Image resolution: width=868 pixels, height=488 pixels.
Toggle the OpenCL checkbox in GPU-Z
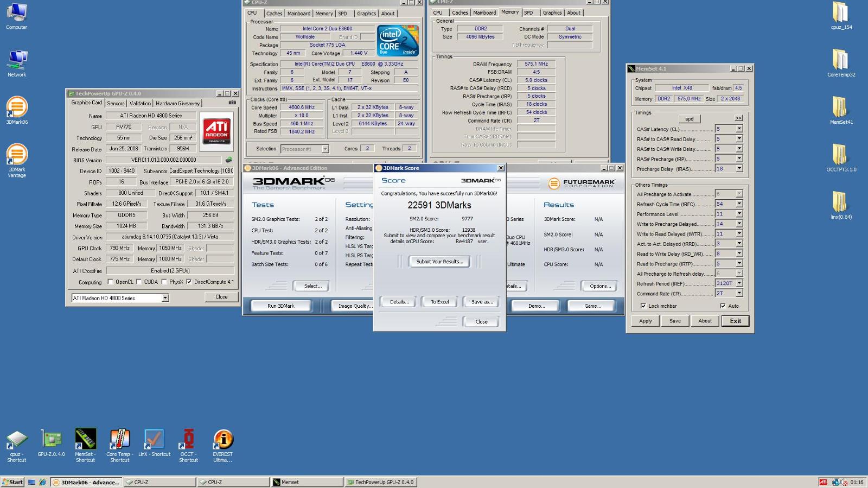click(x=110, y=282)
